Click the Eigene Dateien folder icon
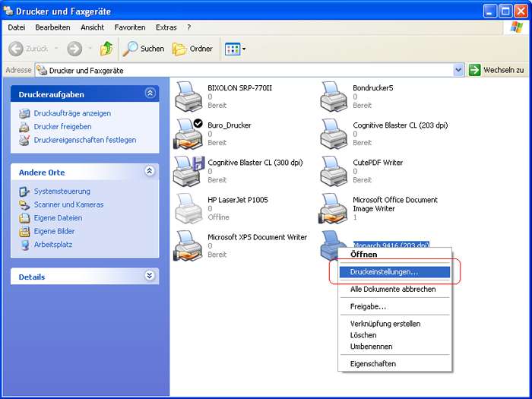 (x=24, y=218)
